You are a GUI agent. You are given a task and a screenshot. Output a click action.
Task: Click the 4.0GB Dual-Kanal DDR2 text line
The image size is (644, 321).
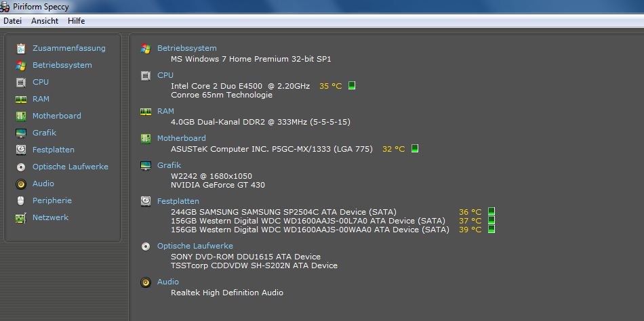(260, 123)
